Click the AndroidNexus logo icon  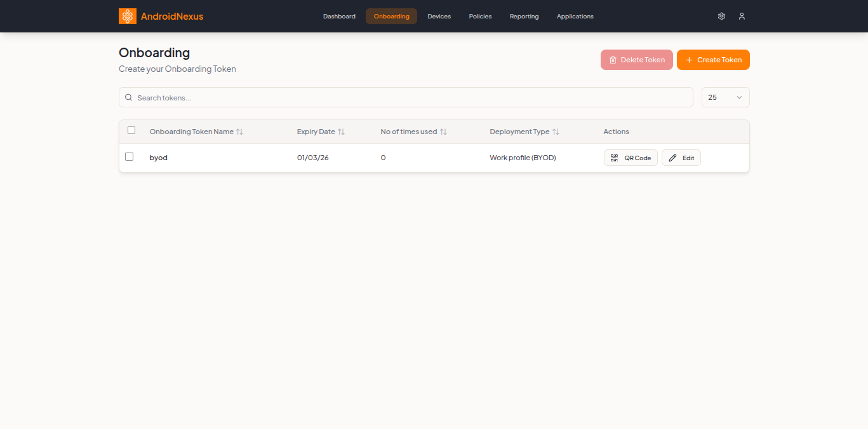click(x=127, y=16)
